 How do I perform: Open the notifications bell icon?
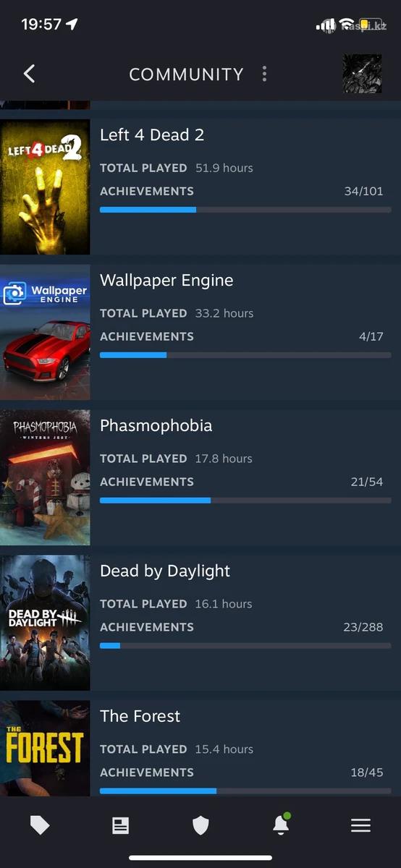point(281,825)
